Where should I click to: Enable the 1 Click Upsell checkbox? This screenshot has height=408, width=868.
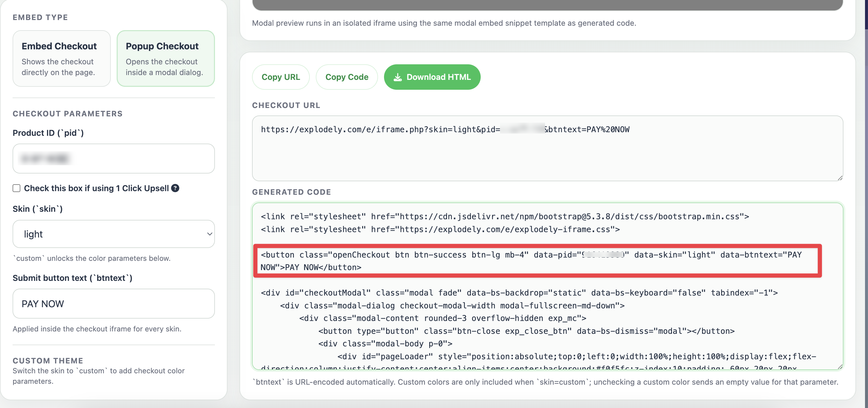click(x=16, y=188)
